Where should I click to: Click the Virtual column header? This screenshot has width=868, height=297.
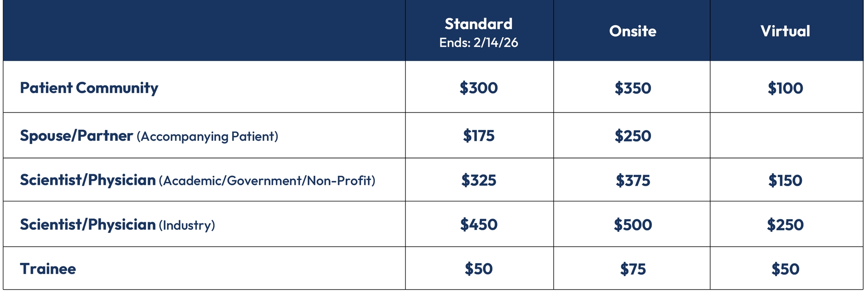tap(785, 31)
